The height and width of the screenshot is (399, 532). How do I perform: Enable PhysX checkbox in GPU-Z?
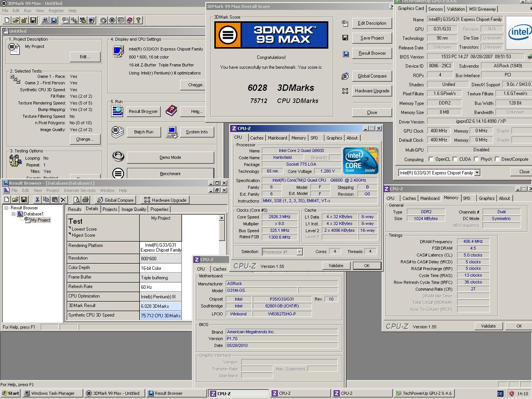[475, 159]
